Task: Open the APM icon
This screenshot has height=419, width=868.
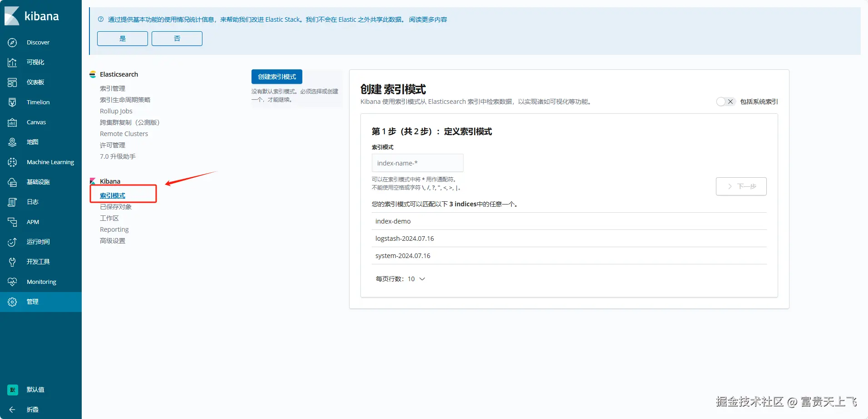Action: [12, 222]
